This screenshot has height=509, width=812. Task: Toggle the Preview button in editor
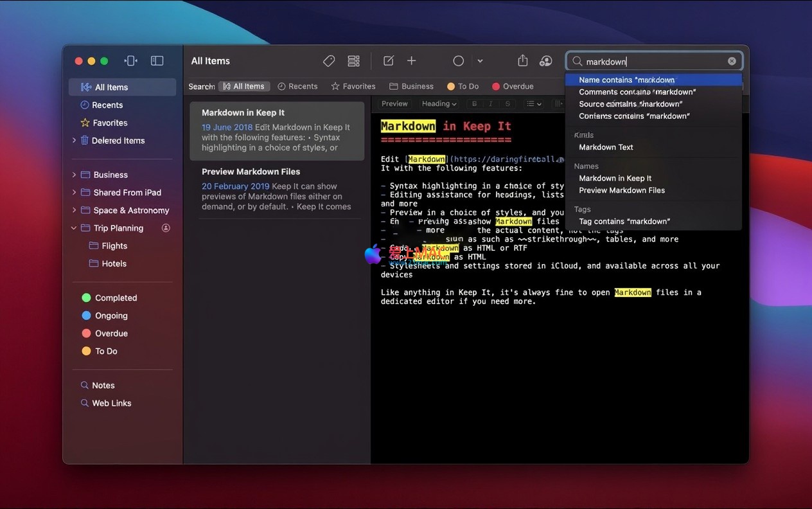[x=394, y=104]
